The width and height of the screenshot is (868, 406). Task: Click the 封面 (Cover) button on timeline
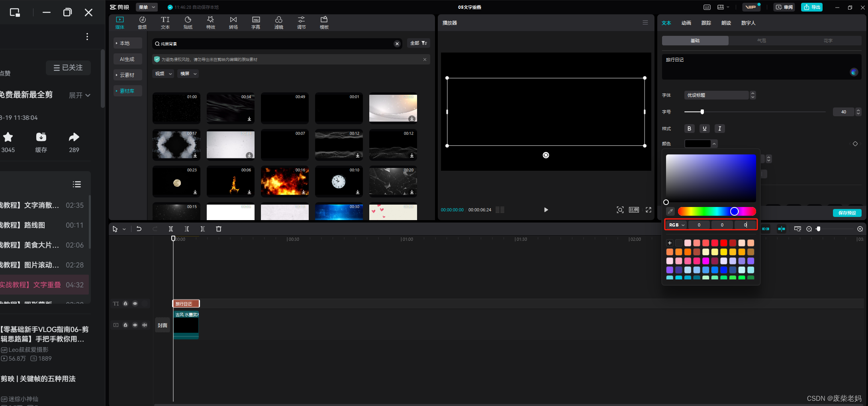(x=163, y=326)
